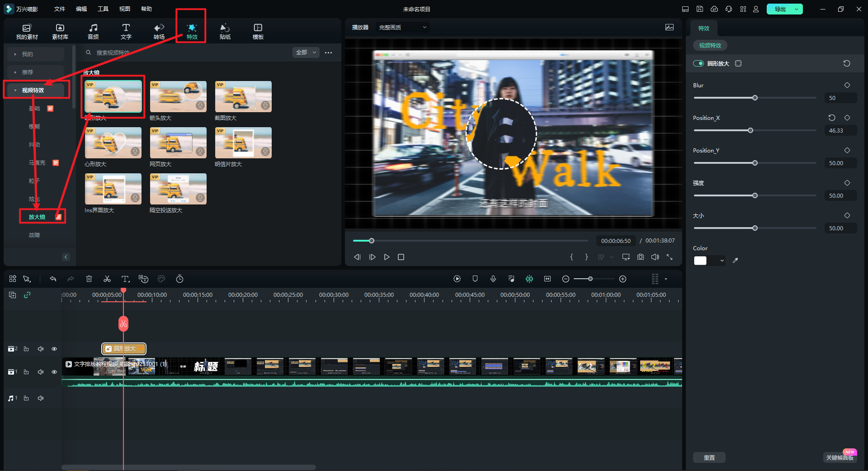Click the 重置 button

(709, 457)
